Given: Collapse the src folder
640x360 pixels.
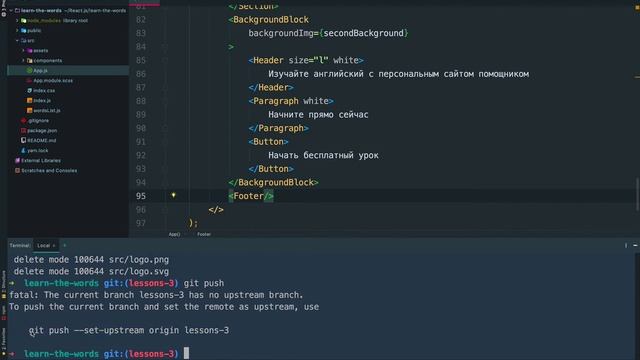Looking at the screenshot, I should point(17,40).
